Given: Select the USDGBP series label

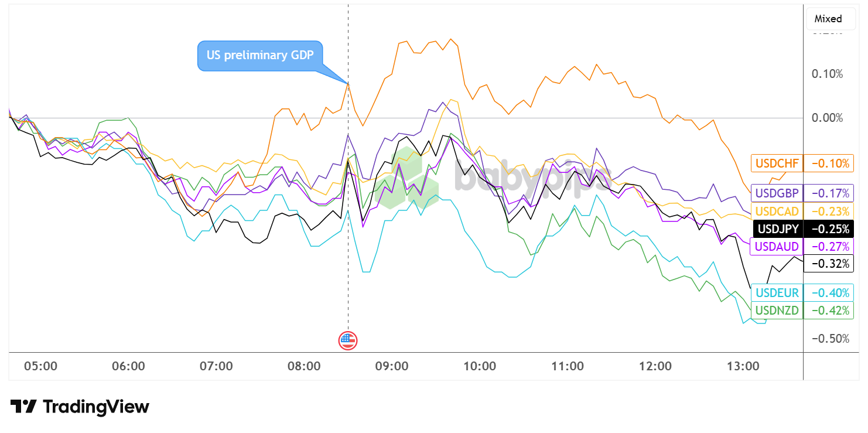Looking at the screenshot, I should (x=777, y=193).
